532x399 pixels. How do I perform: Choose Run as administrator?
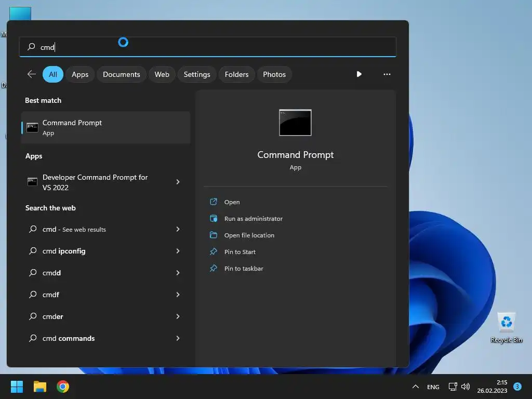(254, 219)
